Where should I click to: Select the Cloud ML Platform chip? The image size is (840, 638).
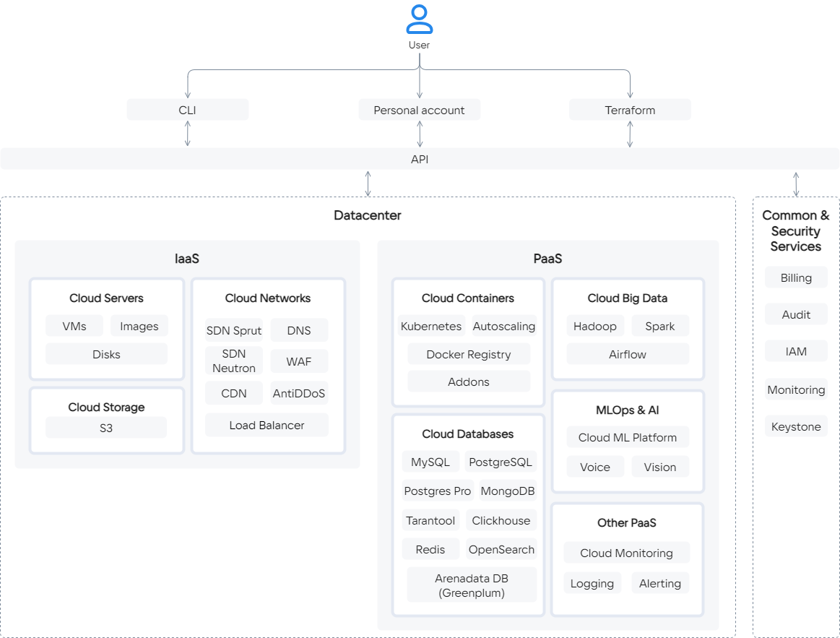click(628, 437)
